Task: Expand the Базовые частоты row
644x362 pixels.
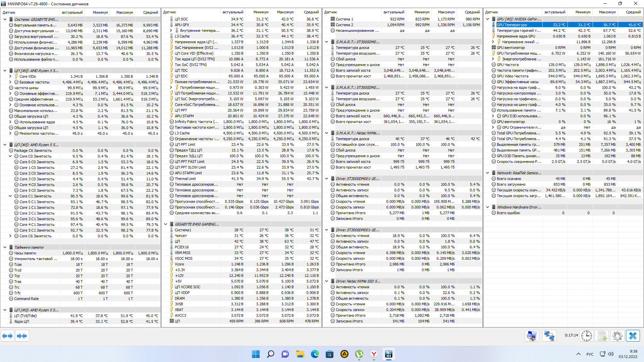Action: 10,82
